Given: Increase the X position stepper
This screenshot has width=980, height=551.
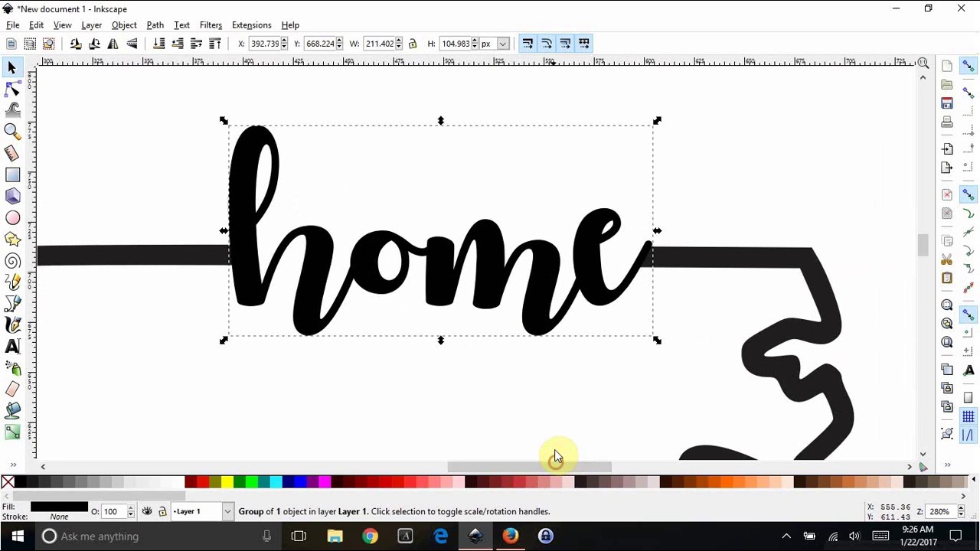Looking at the screenshot, I should click(x=284, y=41).
